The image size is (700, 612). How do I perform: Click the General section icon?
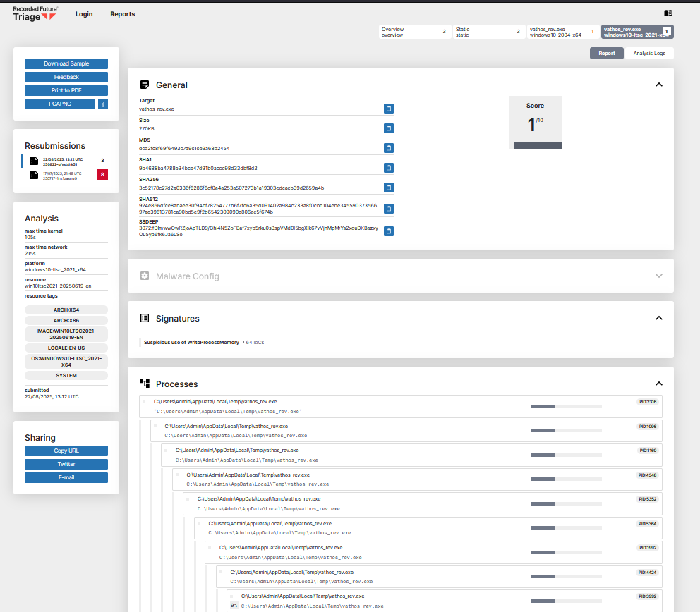pyautogui.click(x=145, y=85)
